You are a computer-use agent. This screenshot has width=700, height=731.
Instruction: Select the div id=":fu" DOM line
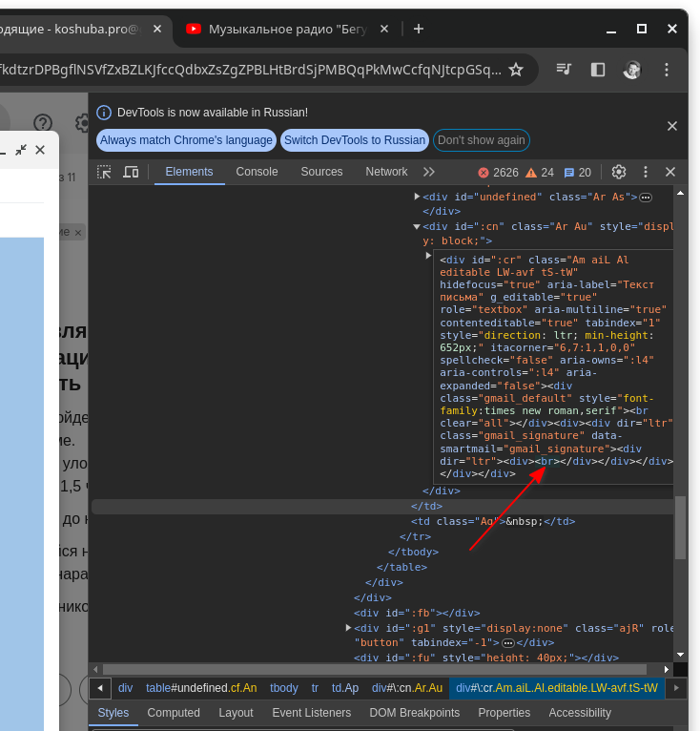click(486, 658)
